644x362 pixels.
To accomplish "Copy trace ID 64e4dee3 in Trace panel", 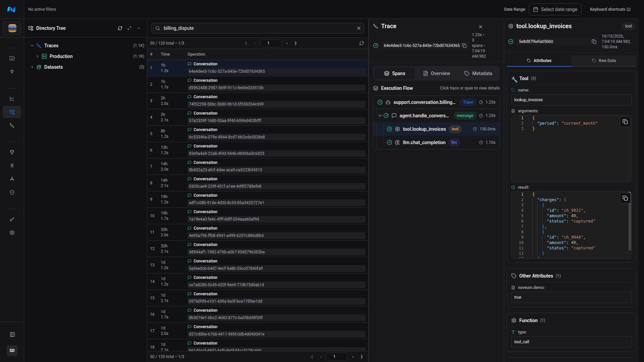I will click(464, 46).
